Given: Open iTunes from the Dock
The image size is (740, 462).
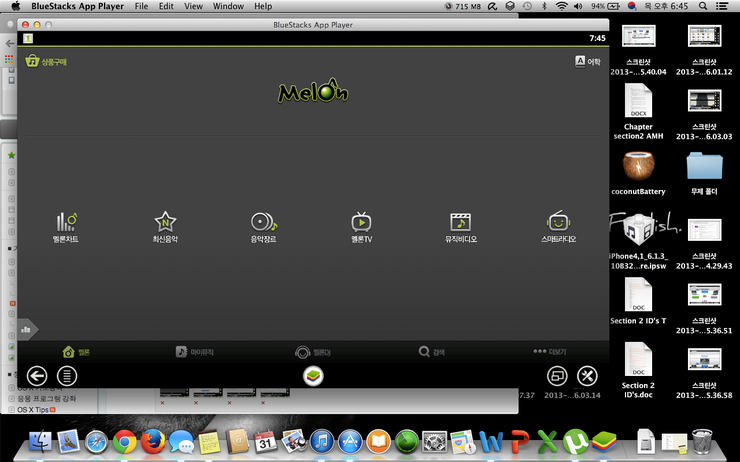Looking at the screenshot, I should pos(322,442).
